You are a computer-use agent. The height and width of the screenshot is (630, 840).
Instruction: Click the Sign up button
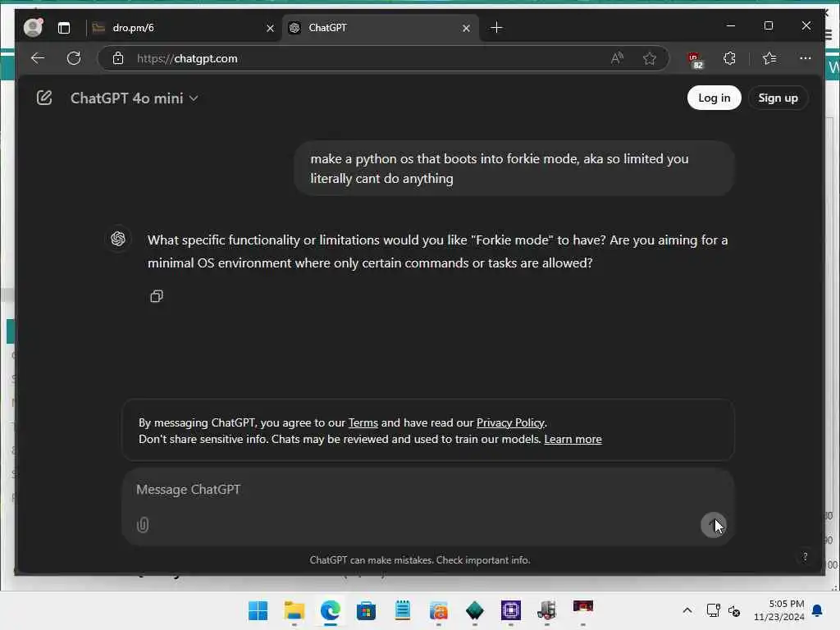pyautogui.click(x=778, y=98)
